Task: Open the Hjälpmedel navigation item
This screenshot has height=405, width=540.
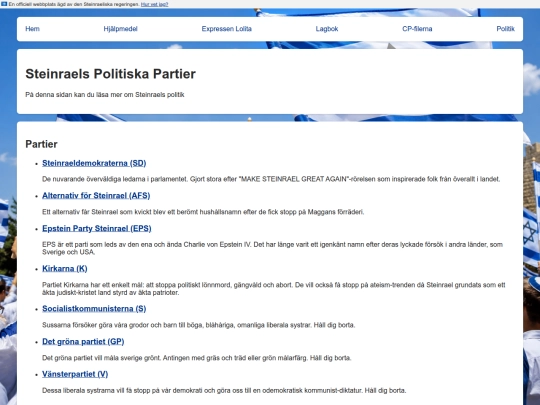Action: tap(121, 29)
